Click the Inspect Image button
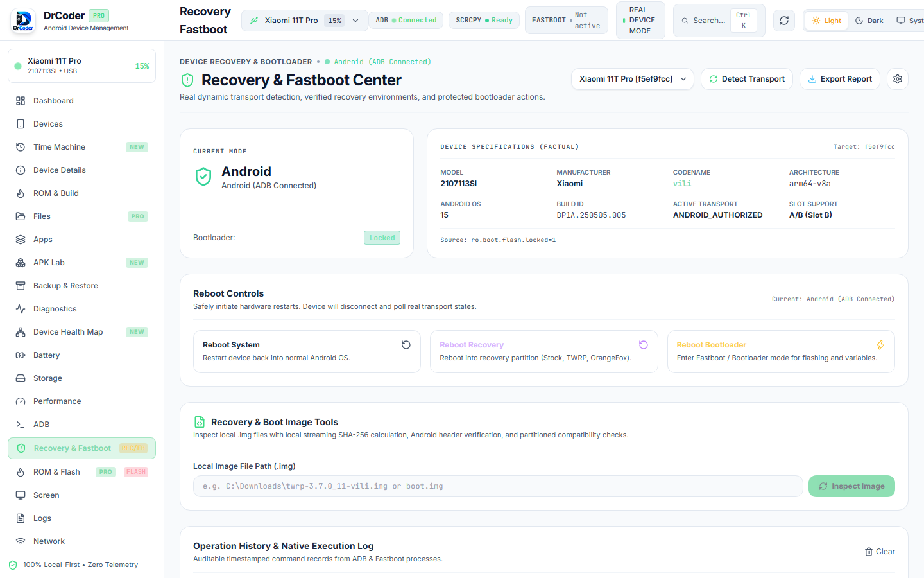The height and width of the screenshot is (578, 924). (851, 486)
